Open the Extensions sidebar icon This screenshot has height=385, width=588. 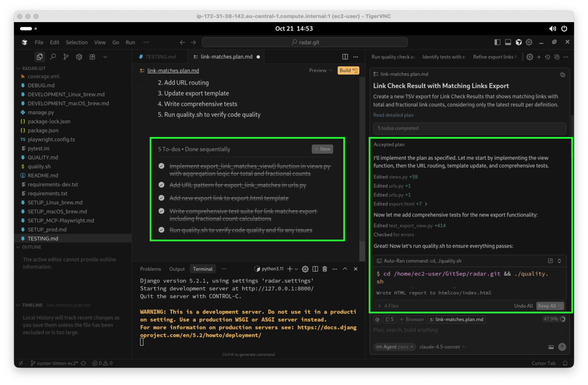pos(92,57)
